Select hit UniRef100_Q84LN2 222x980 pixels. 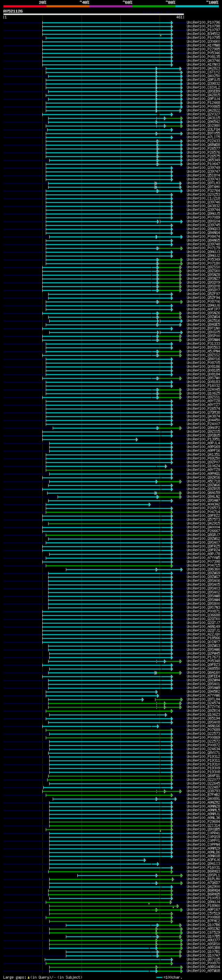pyautogui.click(x=203, y=496)
